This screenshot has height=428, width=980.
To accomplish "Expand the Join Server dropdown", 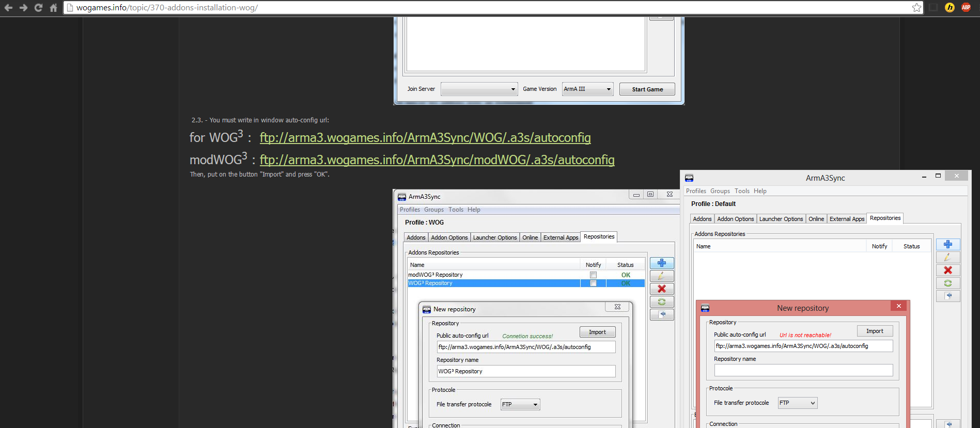I will [x=479, y=89].
